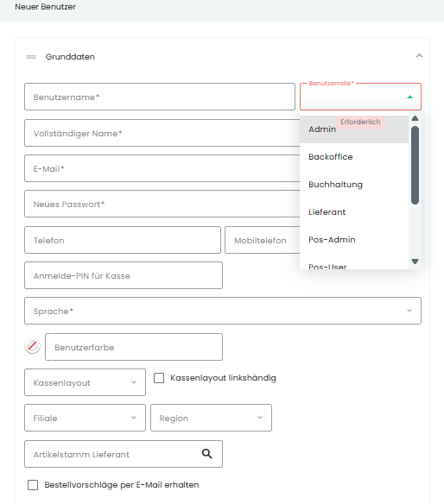Open the Sprache dropdown
Image resolution: width=444 pixels, height=504 pixels.
point(223,311)
